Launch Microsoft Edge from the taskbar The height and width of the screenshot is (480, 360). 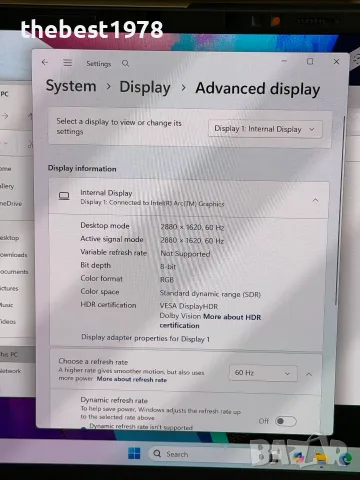(x=345, y=459)
